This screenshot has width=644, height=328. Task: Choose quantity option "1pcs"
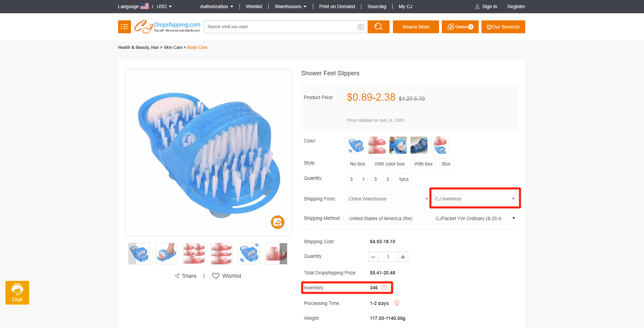pyautogui.click(x=403, y=179)
